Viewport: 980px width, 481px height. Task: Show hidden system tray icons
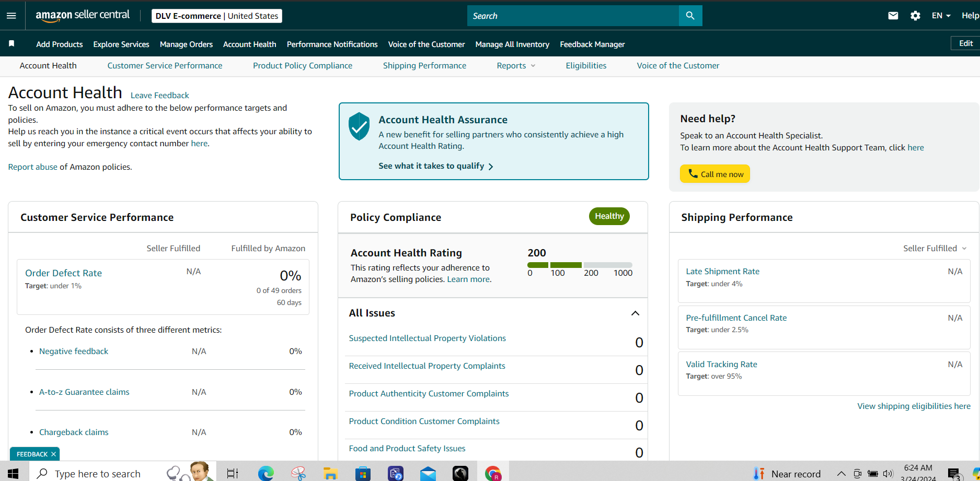[841, 474]
